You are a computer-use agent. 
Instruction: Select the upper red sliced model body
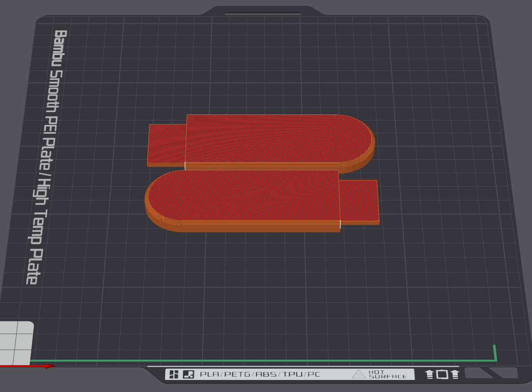[x=273, y=139]
